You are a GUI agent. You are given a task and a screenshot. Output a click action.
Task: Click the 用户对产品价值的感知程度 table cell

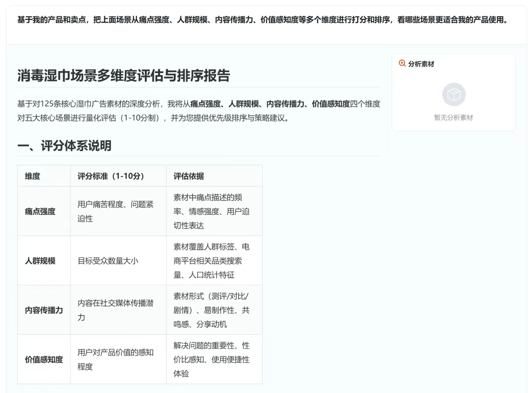(x=115, y=359)
